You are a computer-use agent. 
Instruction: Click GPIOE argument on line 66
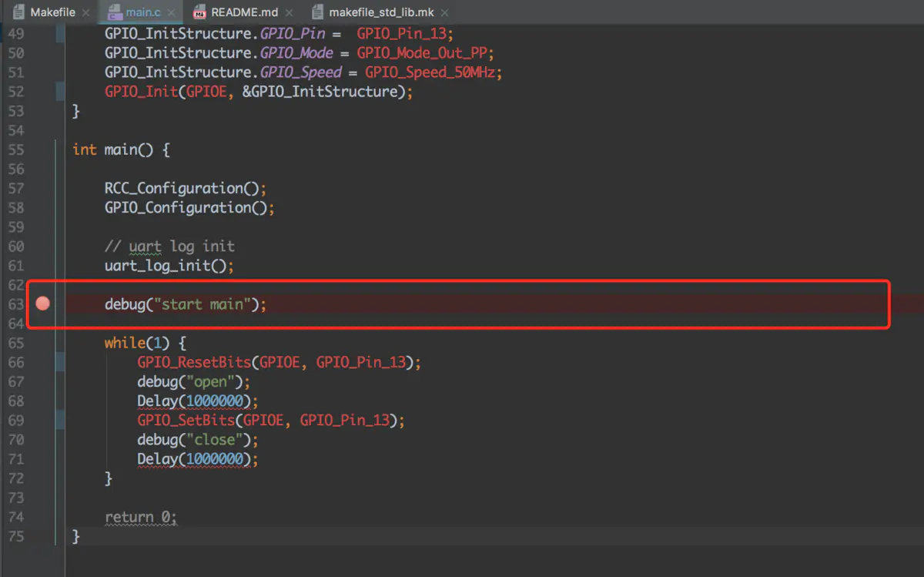point(280,362)
